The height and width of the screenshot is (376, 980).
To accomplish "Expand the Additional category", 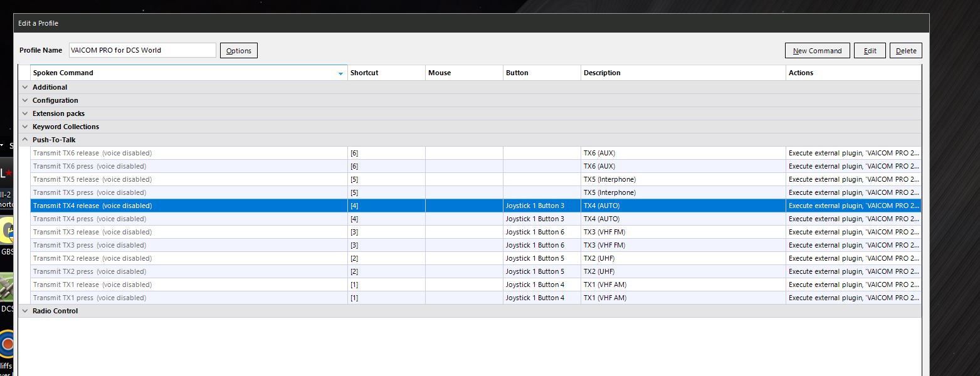I will point(25,87).
